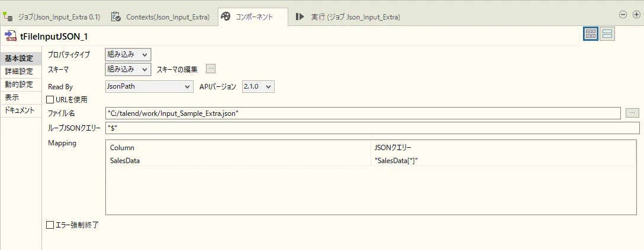Switch to grid table layout view icon
Screen dimensions: 644x250
click(x=591, y=34)
